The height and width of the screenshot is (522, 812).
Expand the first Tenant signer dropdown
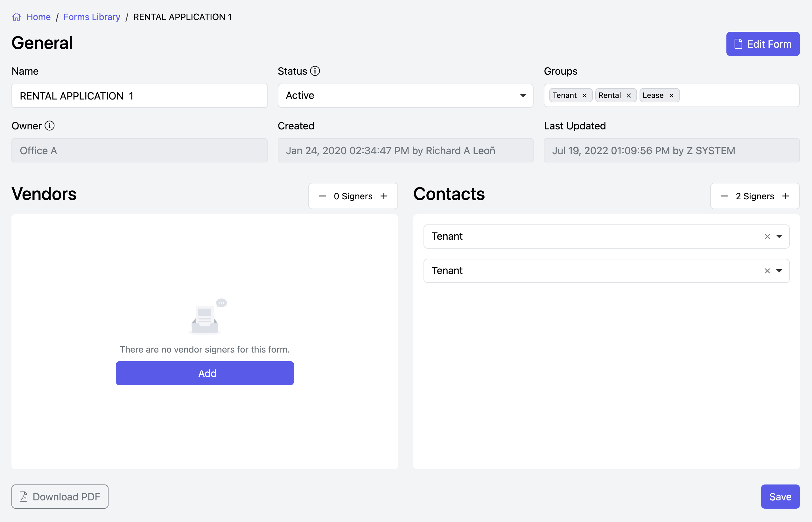779,237
